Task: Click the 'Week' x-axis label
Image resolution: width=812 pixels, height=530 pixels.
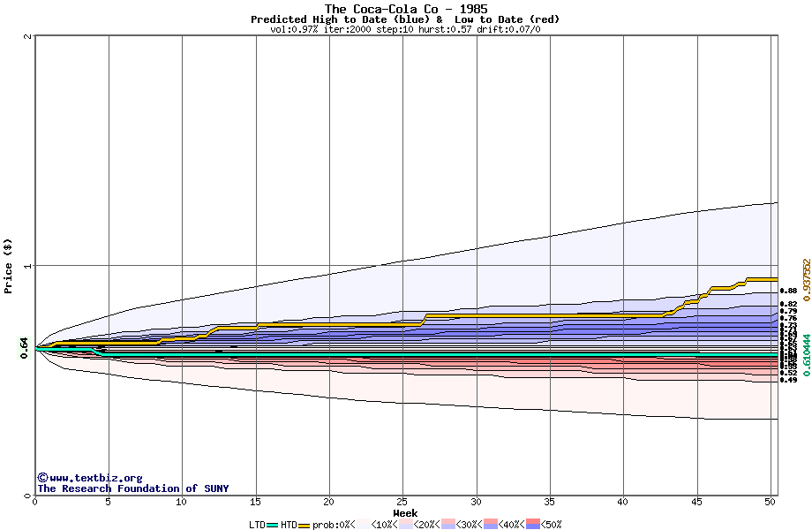Action: click(405, 513)
